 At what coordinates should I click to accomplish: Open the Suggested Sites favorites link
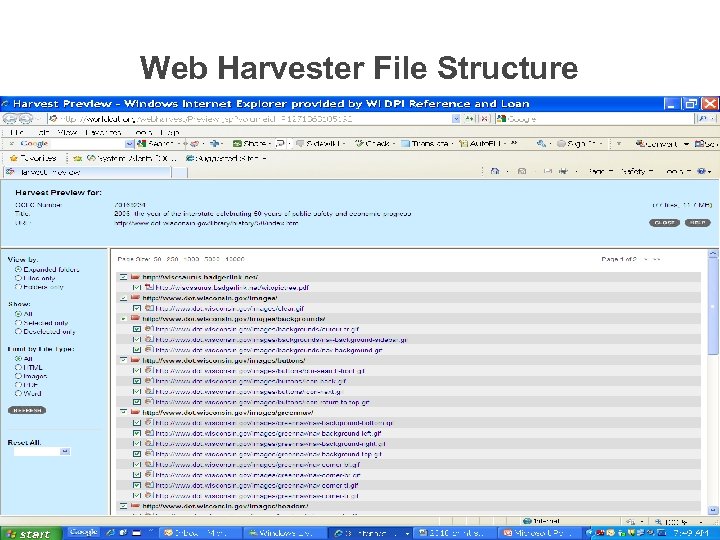coord(225,158)
